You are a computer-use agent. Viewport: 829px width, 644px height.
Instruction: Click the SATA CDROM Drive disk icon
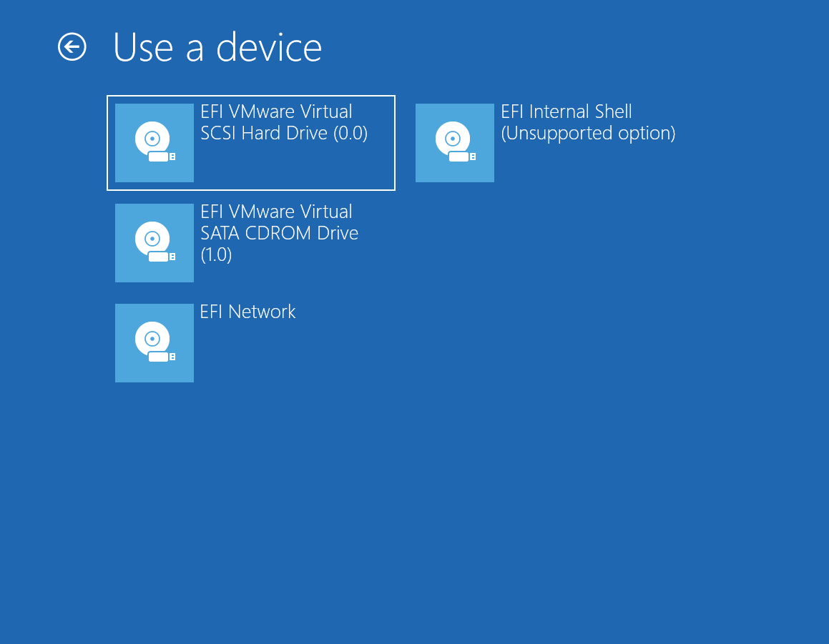154,243
